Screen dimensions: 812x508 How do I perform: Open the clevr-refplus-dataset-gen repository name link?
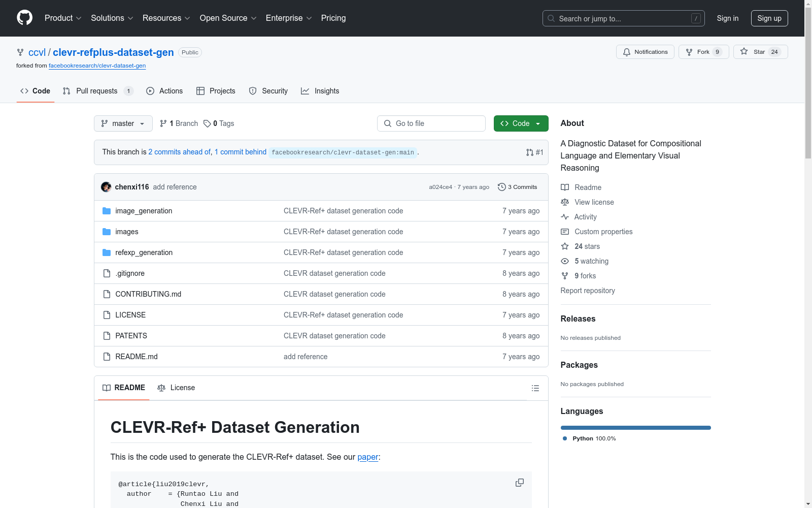113,52
